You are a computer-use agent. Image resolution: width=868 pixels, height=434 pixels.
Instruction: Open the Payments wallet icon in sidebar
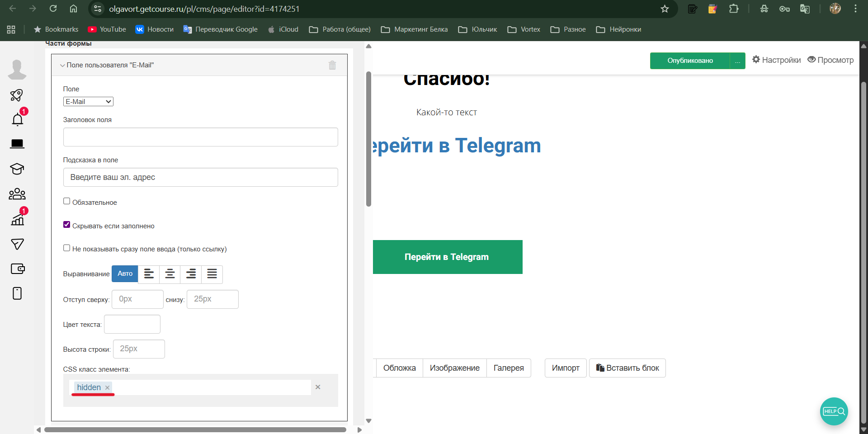click(x=18, y=269)
